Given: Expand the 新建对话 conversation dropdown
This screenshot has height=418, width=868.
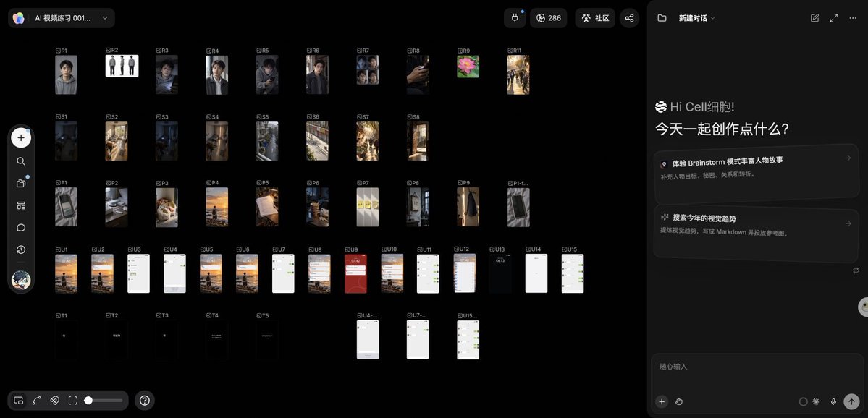Looking at the screenshot, I should point(697,18).
